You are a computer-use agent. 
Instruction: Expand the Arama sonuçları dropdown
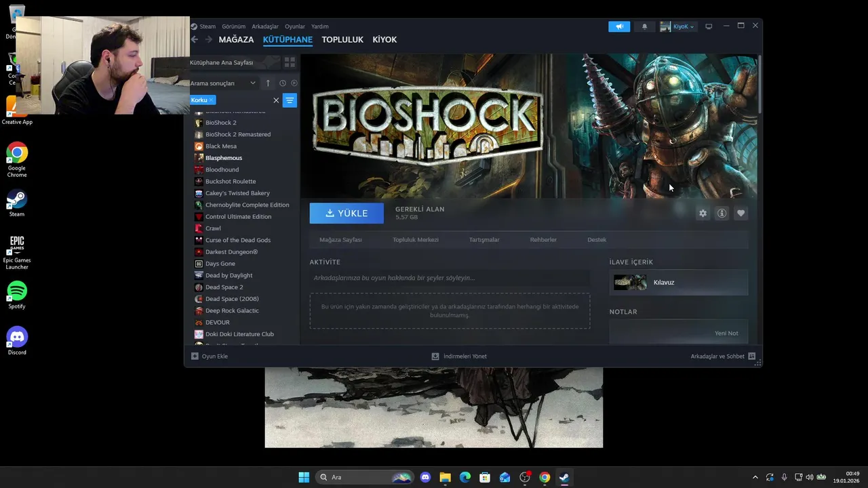(223, 83)
